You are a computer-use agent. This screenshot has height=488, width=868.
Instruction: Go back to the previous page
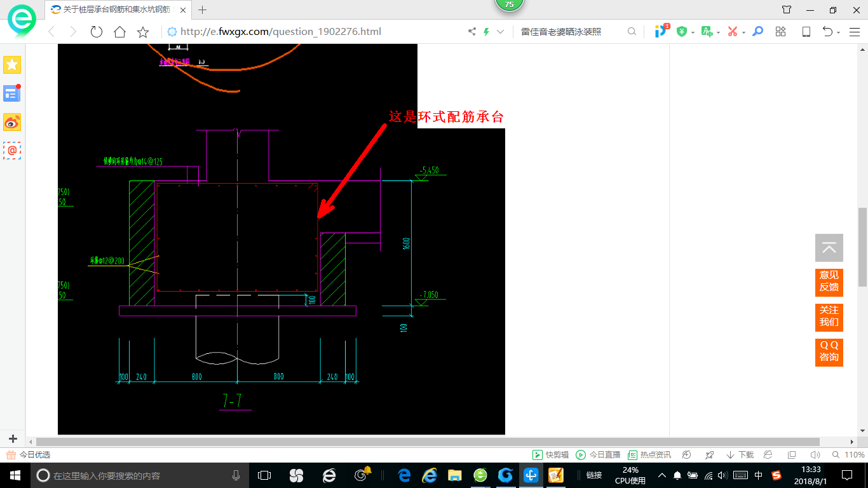[x=51, y=32]
